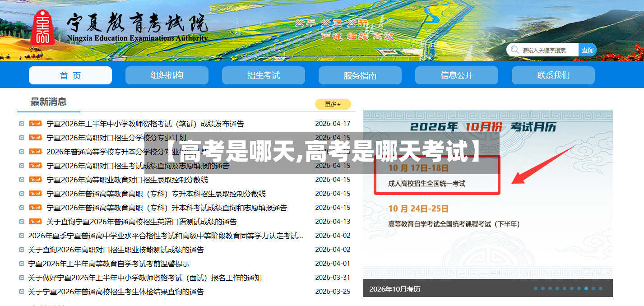This screenshot has height=306, width=644.
Task: Open 宁夏2026年高职对口招生考试成绩查询及志愿填报的通告
Action: click(138, 166)
